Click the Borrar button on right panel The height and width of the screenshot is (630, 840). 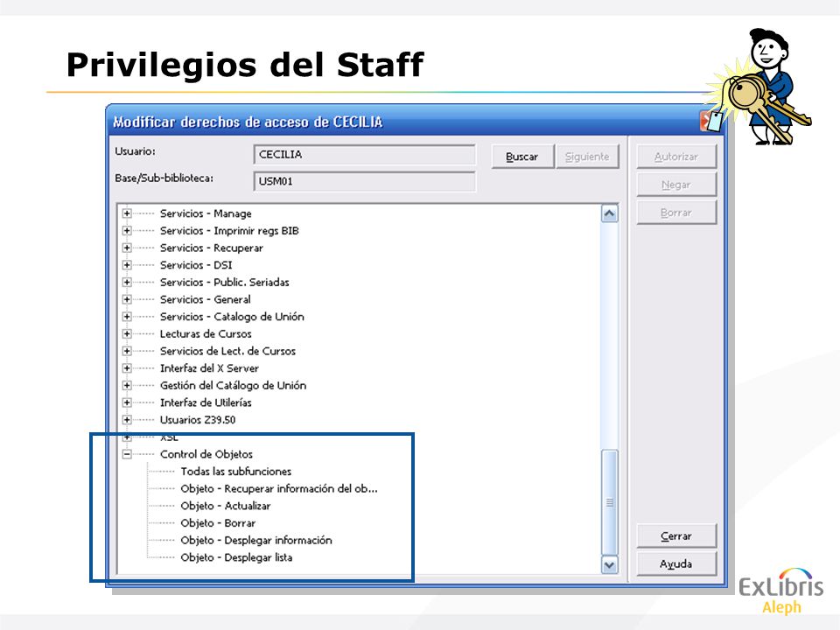676,212
